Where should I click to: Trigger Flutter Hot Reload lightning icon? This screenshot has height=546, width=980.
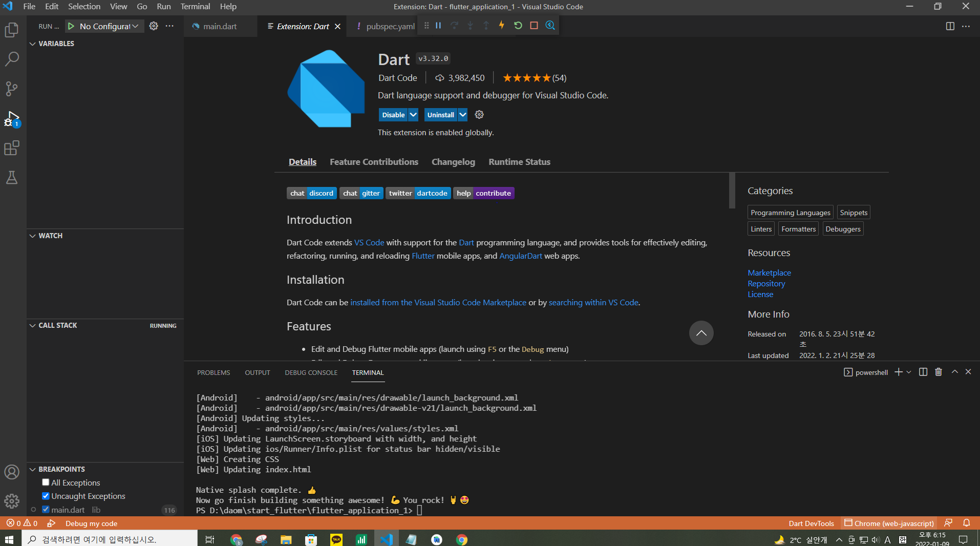502,25
